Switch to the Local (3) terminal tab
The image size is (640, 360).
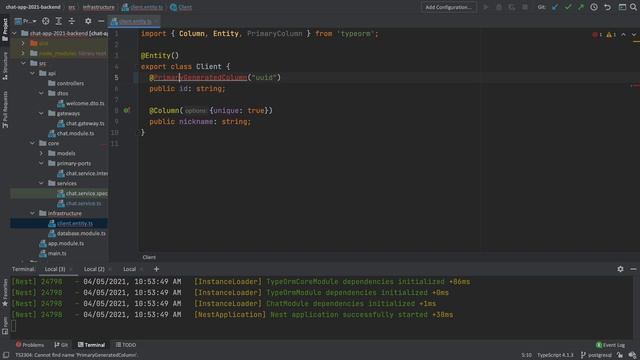click(55, 269)
